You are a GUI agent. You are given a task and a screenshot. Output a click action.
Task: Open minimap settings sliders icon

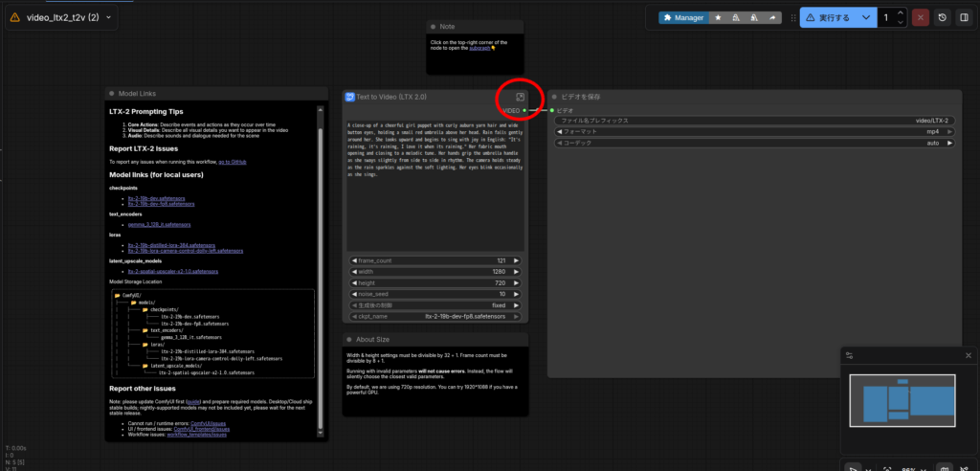[x=849, y=355]
